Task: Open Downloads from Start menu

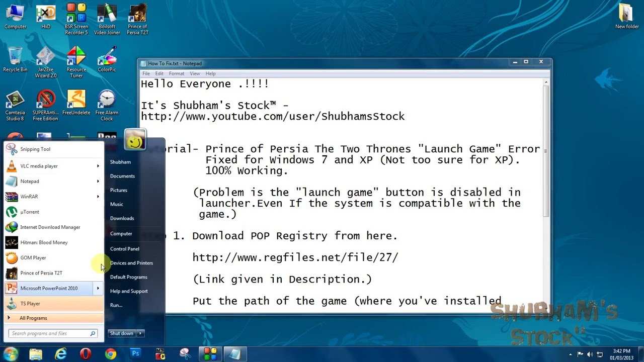Action: [x=122, y=218]
